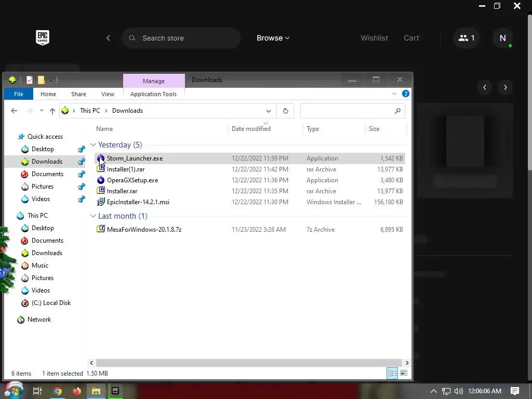
Task: Open the File menu tab
Action: point(19,94)
